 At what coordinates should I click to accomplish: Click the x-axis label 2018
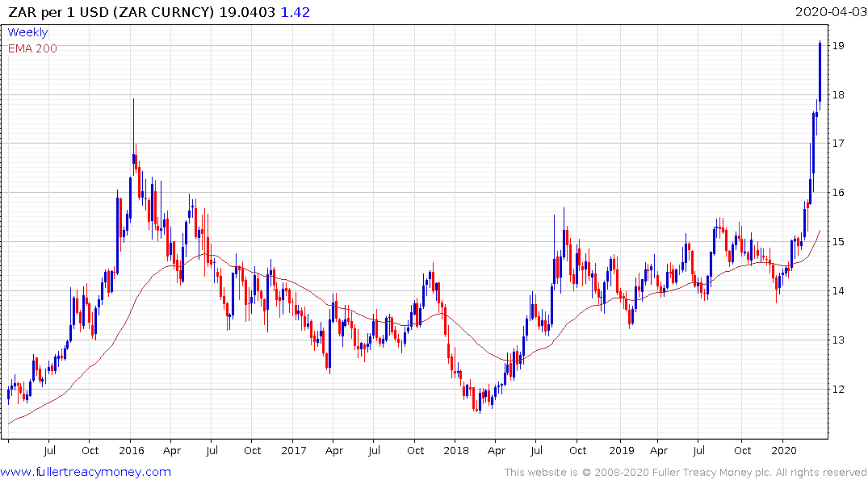456,450
